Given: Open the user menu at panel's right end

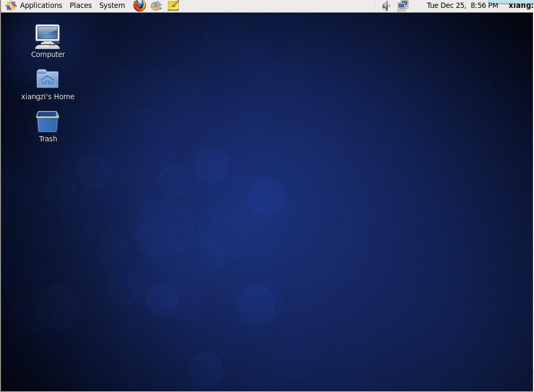Looking at the screenshot, I should point(520,5).
